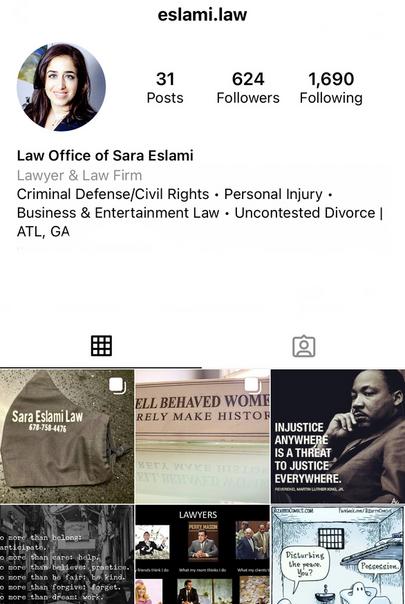Tap the Law Office of Sara Eslami name
Viewport: 405px width, 604px height.
[x=105, y=156]
